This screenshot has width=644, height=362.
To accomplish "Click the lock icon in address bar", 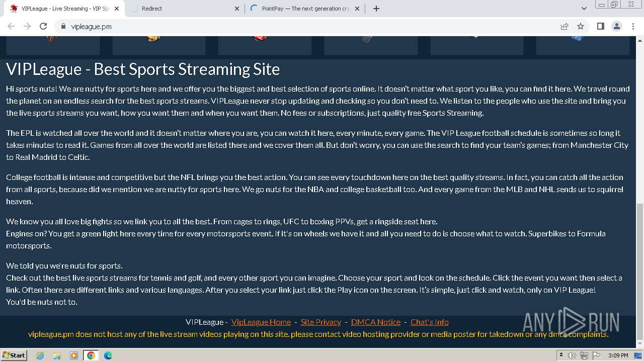I will 63,26.
